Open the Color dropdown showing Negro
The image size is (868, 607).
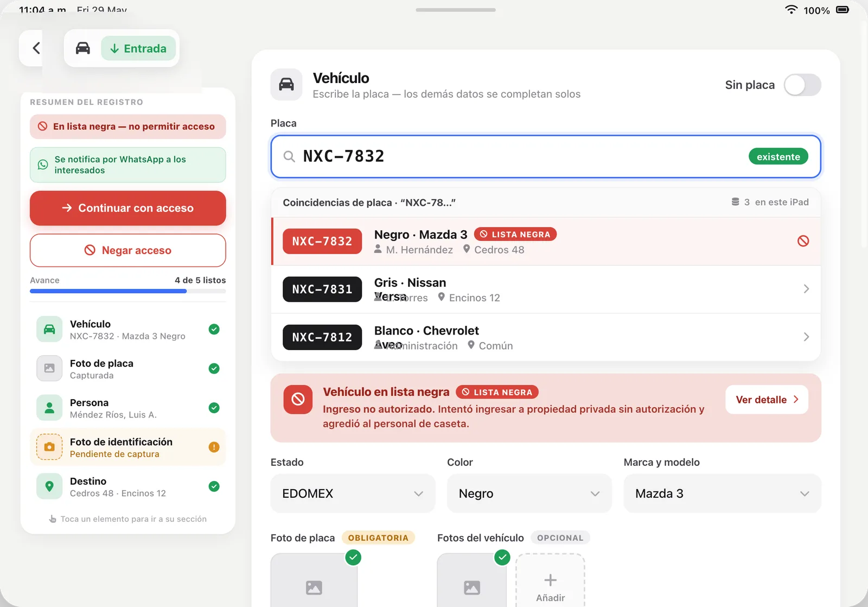click(x=529, y=494)
